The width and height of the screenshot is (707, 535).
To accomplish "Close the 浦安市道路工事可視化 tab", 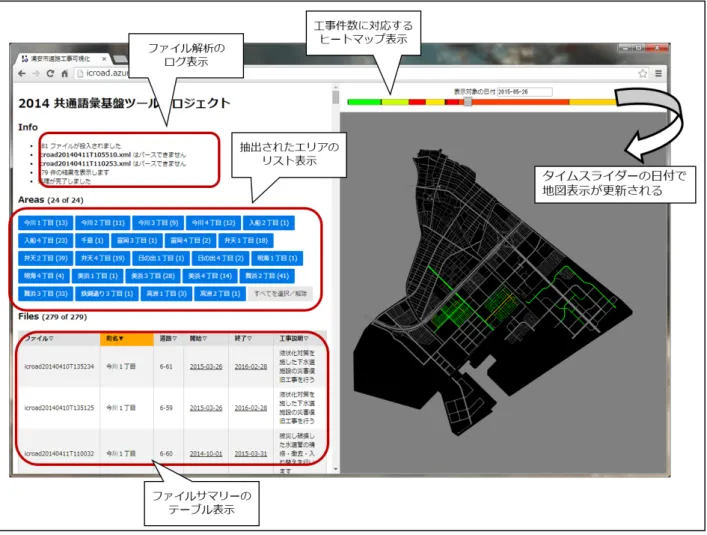I will (x=104, y=59).
